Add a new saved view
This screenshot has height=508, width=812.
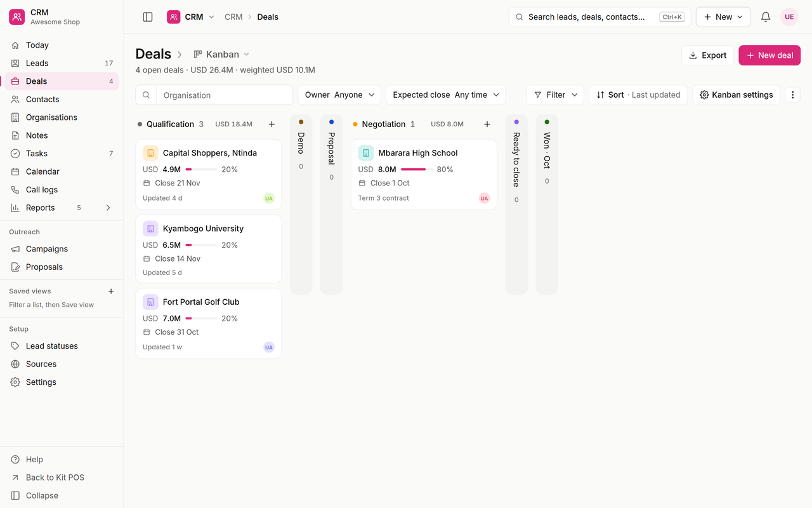click(x=111, y=291)
